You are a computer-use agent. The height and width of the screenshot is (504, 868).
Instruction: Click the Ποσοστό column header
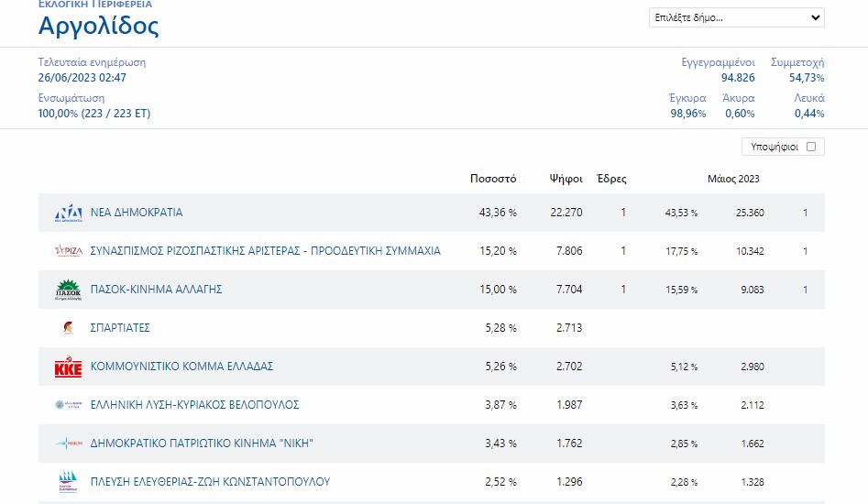(x=493, y=179)
